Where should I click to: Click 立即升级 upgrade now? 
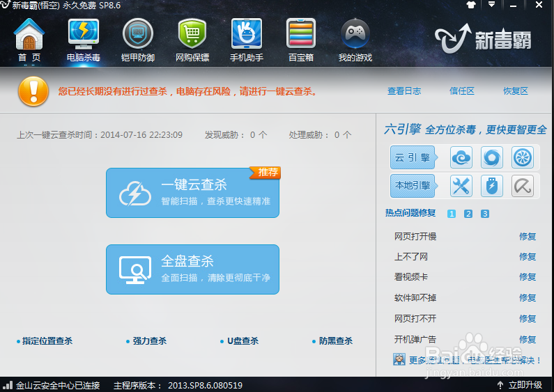pyautogui.click(x=525, y=385)
